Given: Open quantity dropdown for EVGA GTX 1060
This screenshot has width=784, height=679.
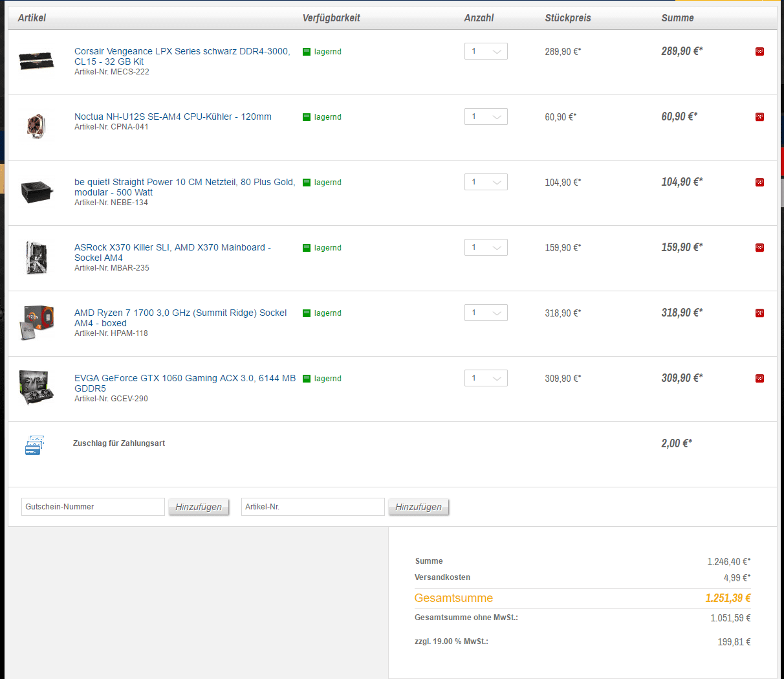Looking at the screenshot, I should (486, 378).
